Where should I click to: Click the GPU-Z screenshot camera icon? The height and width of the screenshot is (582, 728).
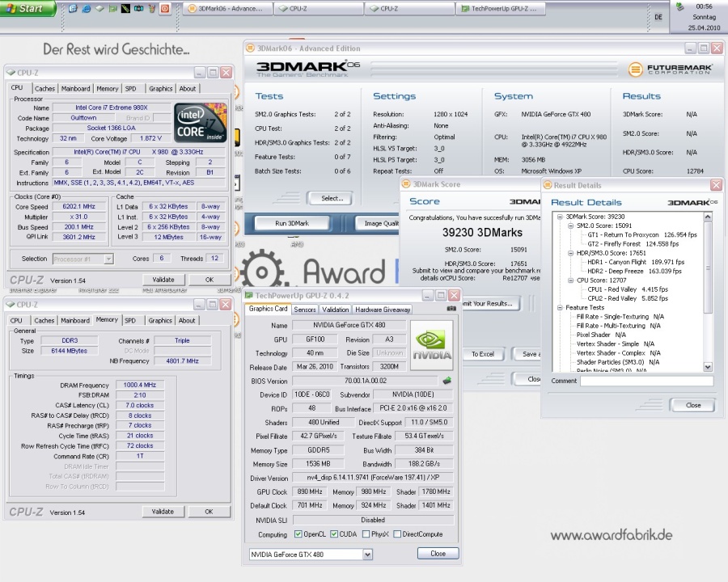click(x=451, y=309)
